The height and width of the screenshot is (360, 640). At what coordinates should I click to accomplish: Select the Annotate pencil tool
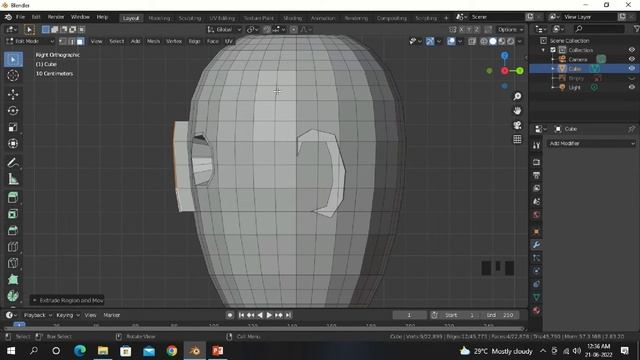(x=13, y=163)
